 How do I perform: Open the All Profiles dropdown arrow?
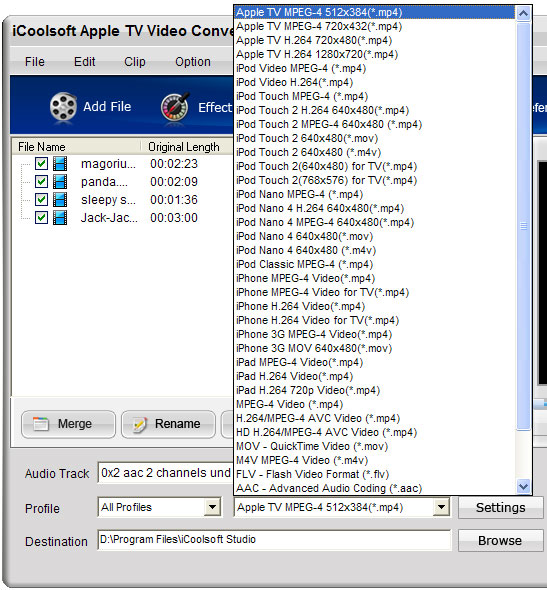[x=213, y=507]
